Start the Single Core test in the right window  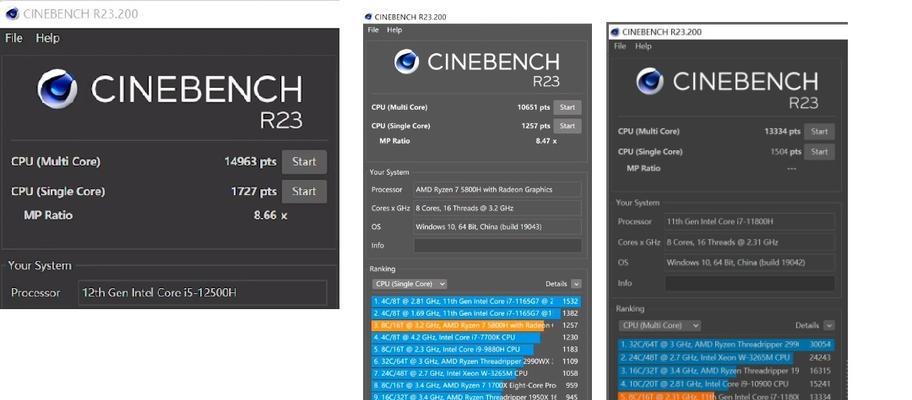(x=820, y=152)
